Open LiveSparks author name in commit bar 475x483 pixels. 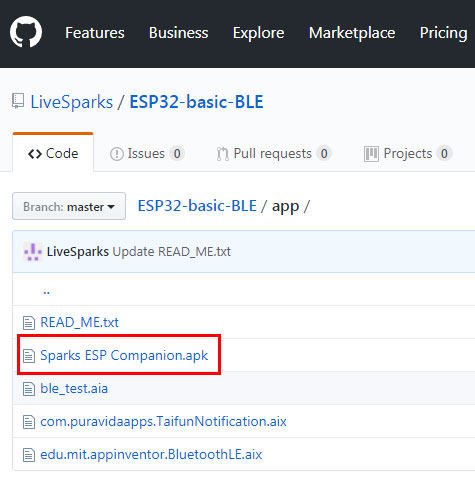tap(78, 252)
